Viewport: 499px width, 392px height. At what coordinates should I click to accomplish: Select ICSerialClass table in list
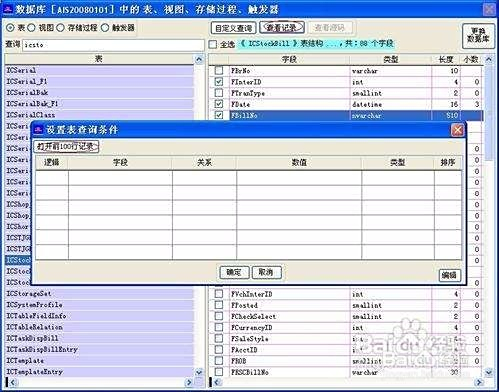[x=99, y=115]
